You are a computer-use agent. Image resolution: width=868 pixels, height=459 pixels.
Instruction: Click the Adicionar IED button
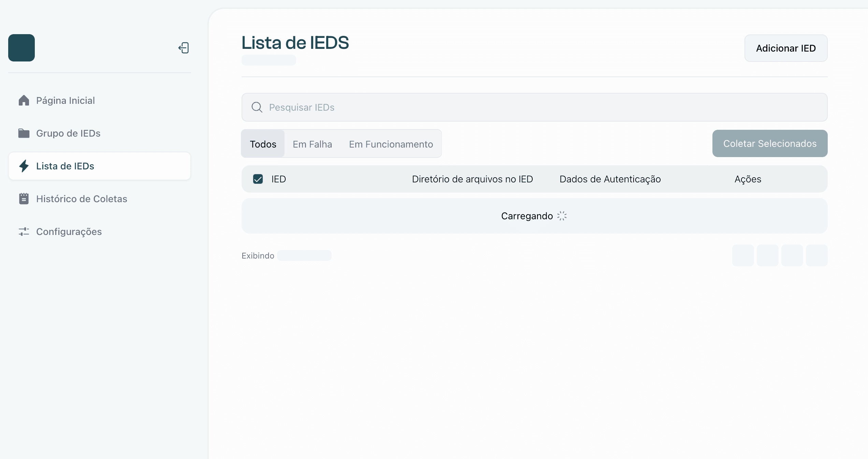tap(786, 48)
